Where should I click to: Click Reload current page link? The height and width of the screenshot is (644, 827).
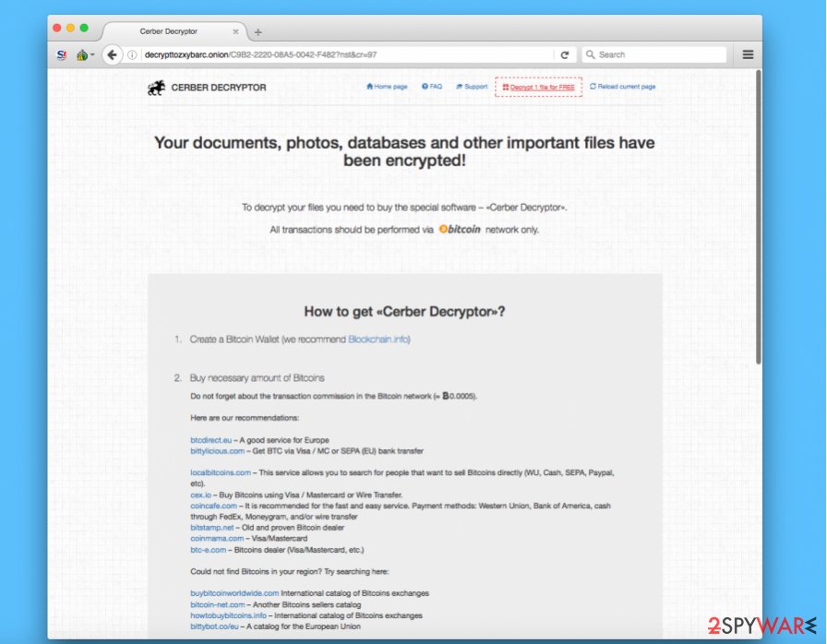point(622,87)
